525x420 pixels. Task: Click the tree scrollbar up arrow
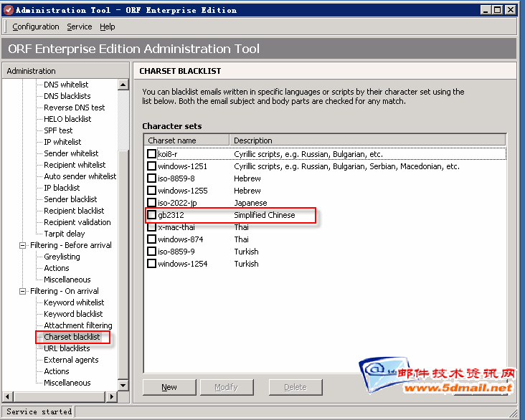pyautogui.click(x=123, y=85)
